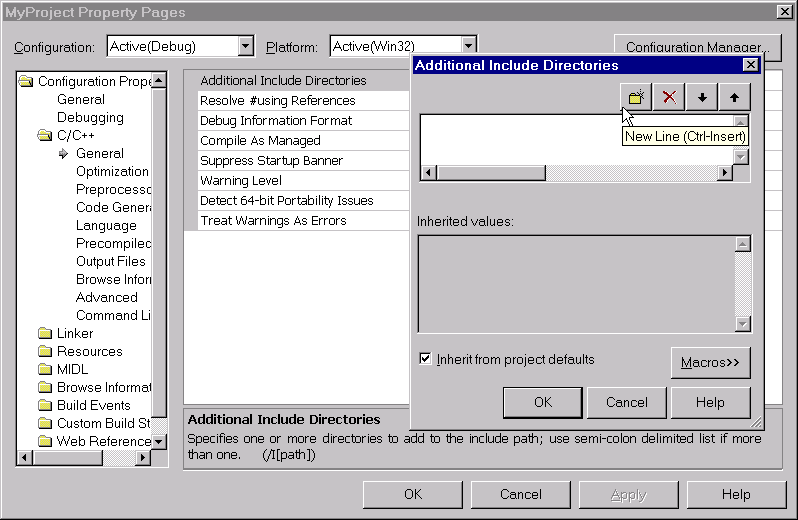Open the Configuration dropdown
The height and width of the screenshot is (520, 798).
[246, 46]
